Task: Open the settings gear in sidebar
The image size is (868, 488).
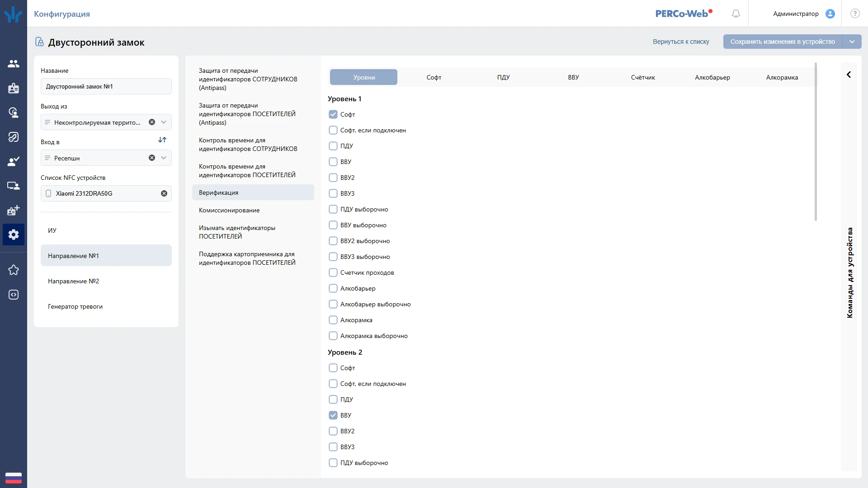Action: [14, 235]
